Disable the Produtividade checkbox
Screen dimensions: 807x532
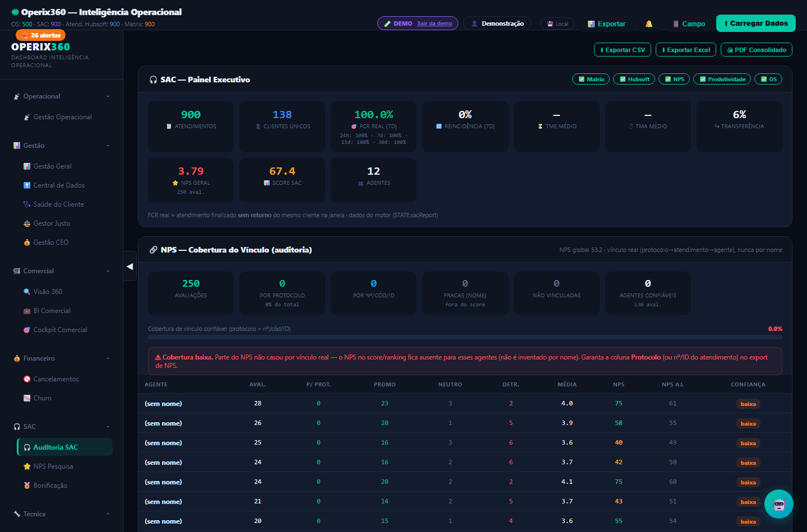[x=703, y=80]
